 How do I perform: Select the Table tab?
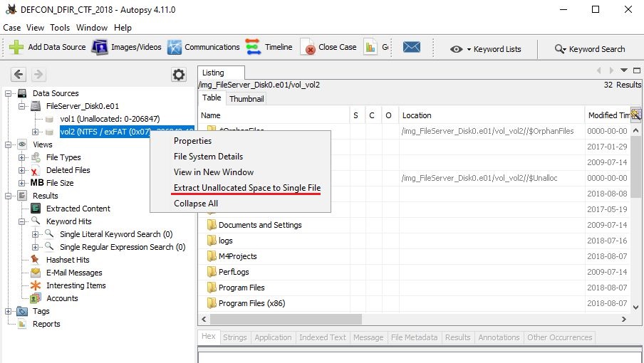[212, 98]
